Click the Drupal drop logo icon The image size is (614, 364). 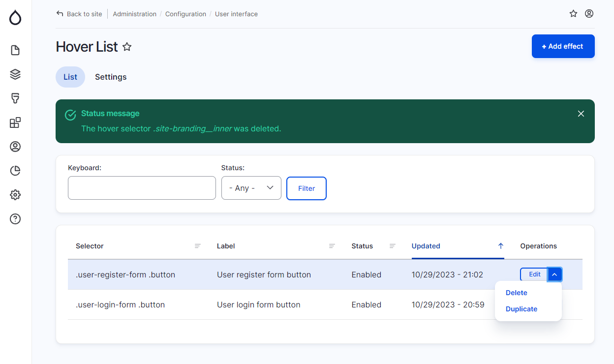[x=15, y=18]
